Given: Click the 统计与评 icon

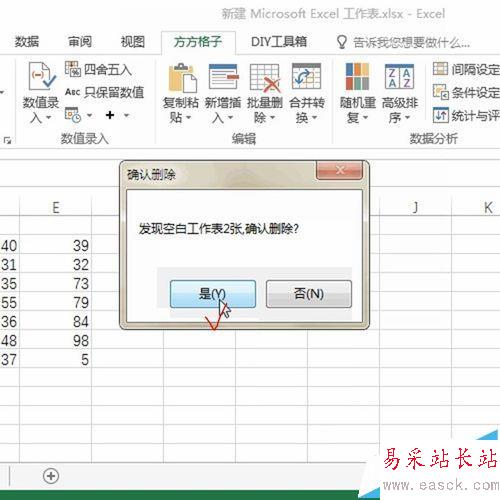Looking at the screenshot, I should coord(441,115).
